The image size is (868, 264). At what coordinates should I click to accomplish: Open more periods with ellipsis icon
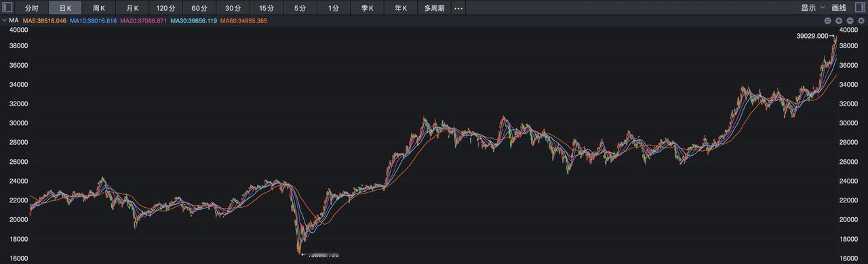(x=458, y=8)
